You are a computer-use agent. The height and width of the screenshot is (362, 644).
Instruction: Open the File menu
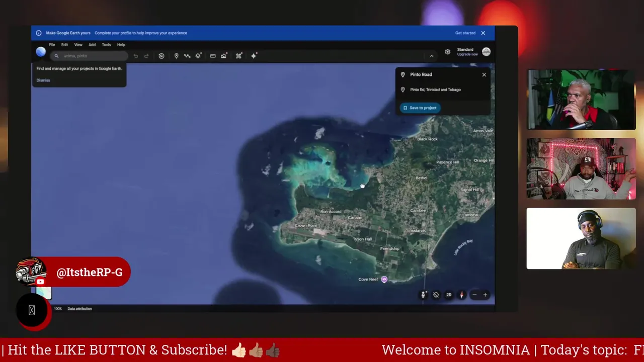pos(52,45)
